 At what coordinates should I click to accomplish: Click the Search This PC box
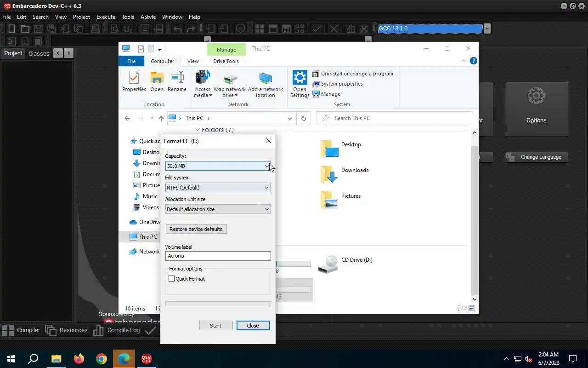tap(394, 118)
